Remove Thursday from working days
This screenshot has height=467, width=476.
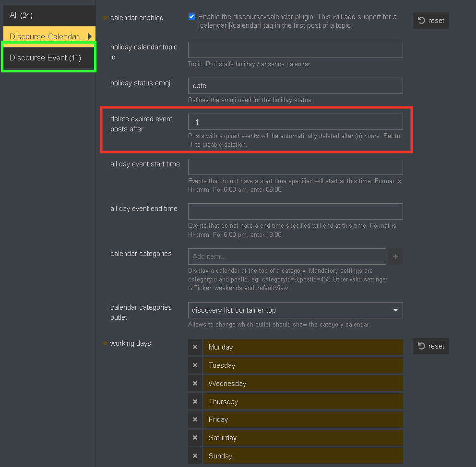[x=195, y=401]
